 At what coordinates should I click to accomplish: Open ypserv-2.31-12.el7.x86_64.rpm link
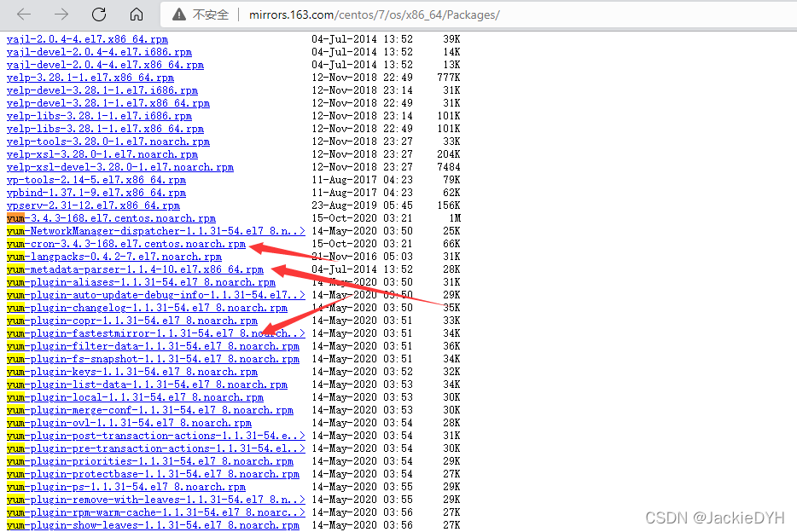pyautogui.click(x=93, y=205)
